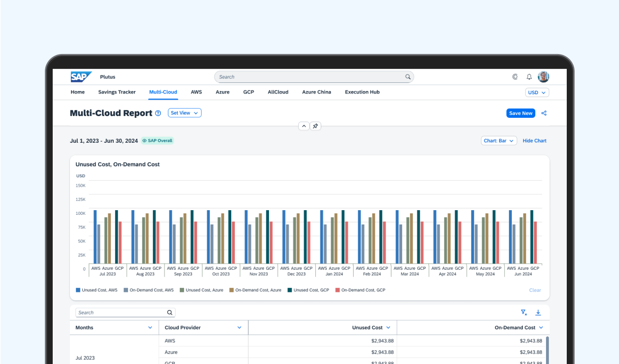
Task: Click the date range Jul 1, 2023 - Jun 30, 2024
Action: tap(104, 141)
